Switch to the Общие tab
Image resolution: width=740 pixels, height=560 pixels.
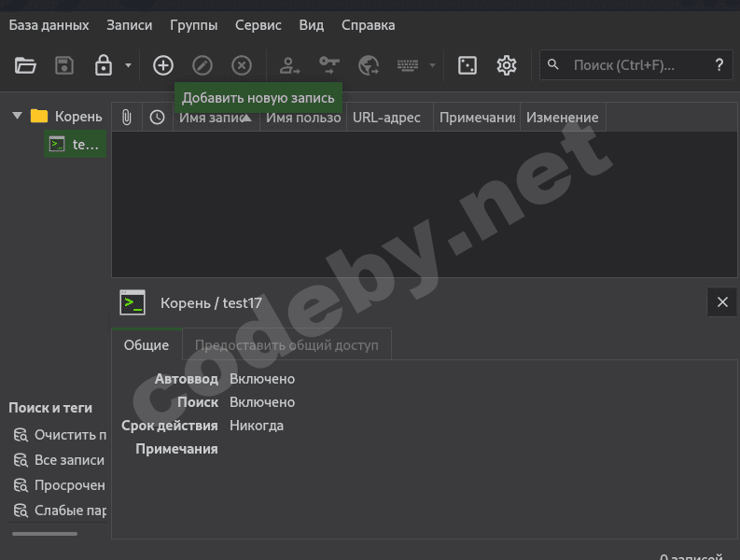pyautogui.click(x=147, y=345)
